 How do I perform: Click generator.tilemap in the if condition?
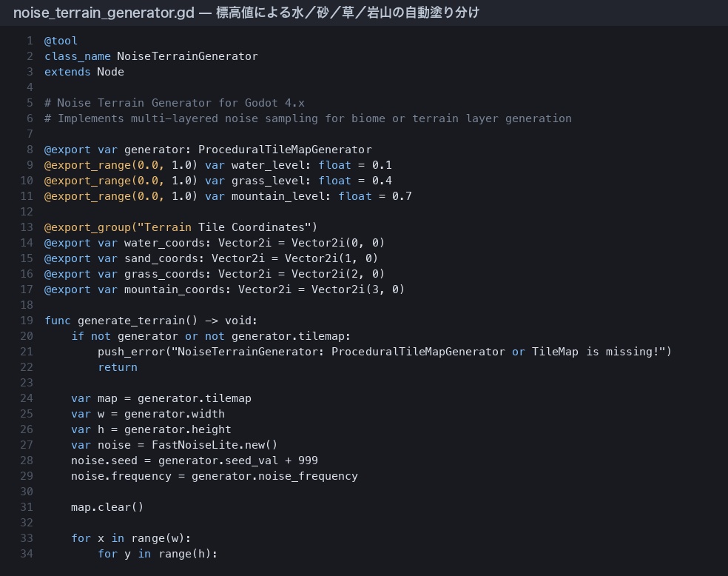coord(288,336)
